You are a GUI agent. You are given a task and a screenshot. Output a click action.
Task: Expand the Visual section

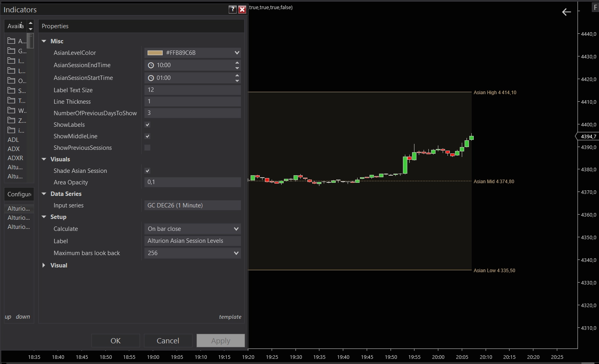point(44,265)
